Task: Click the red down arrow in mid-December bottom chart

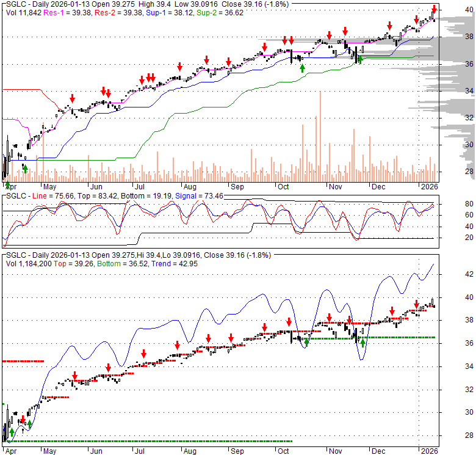Action: (392, 311)
